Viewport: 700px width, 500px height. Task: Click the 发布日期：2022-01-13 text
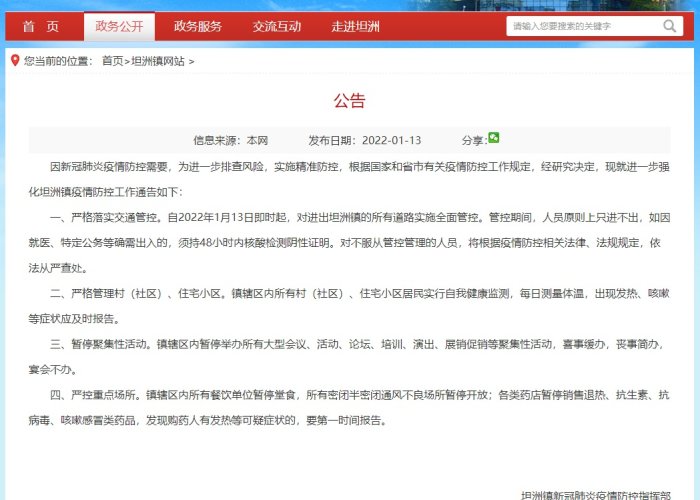(x=365, y=141)
